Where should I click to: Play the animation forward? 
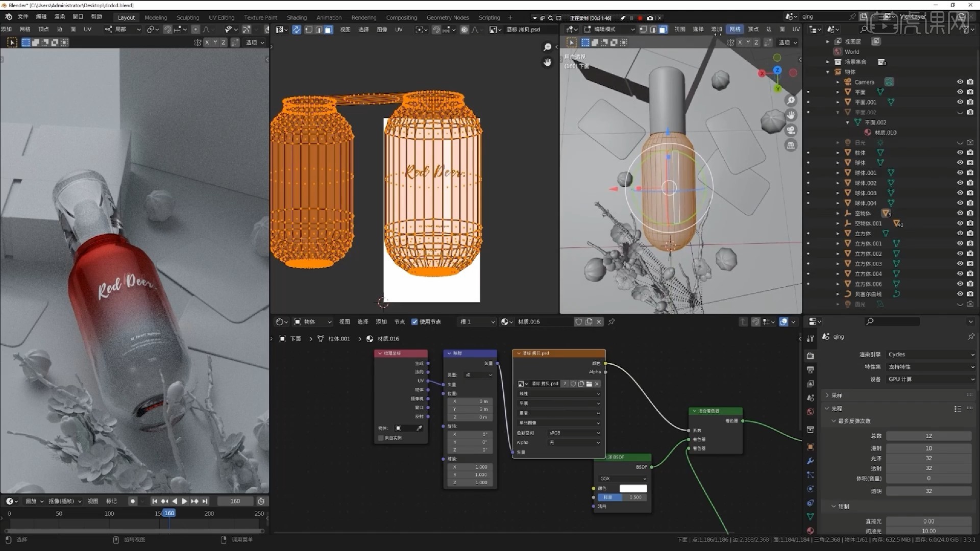[x=184, y=502]
